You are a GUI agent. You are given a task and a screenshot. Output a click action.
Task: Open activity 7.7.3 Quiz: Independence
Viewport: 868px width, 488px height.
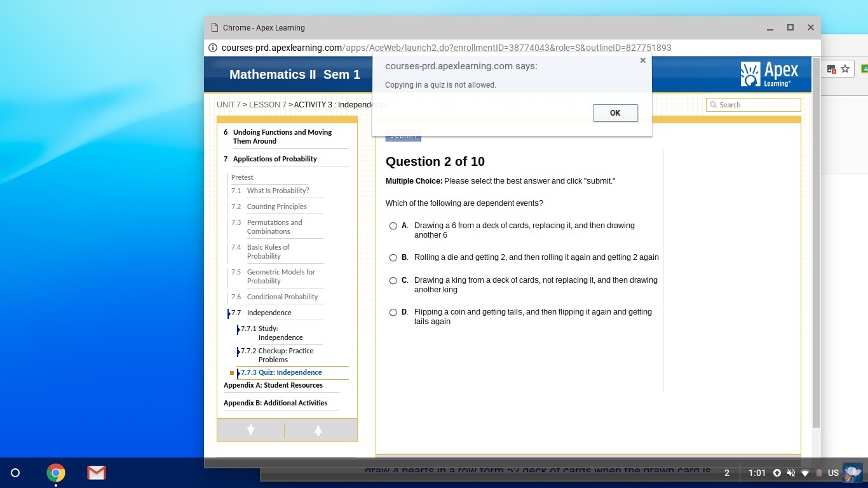[281, 372]
